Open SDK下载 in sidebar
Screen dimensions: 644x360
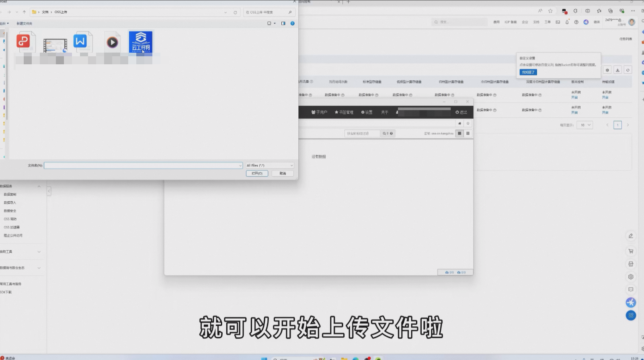click(x=6, y=292)
